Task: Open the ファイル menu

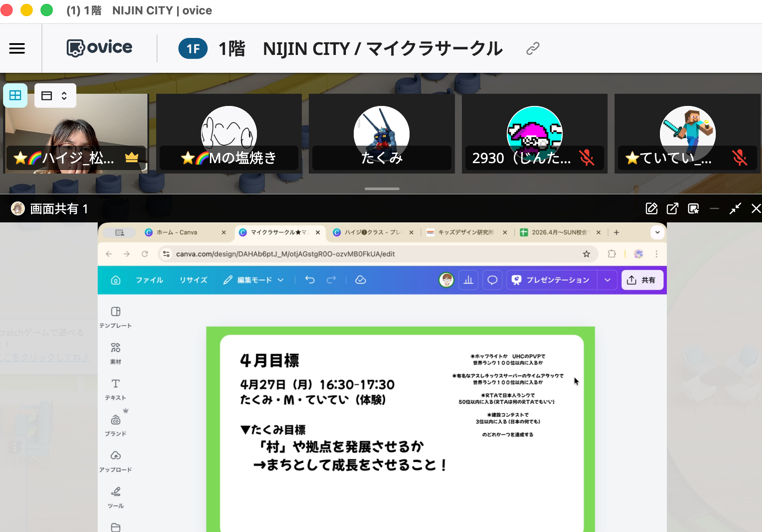Action: tap(149, 280)
